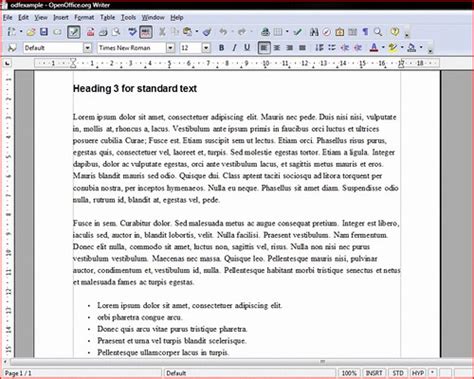The height and width of the screenshot is (379, 474).
Task: Open Find & Replace with the binoculars icon
Action: [314, 32]
